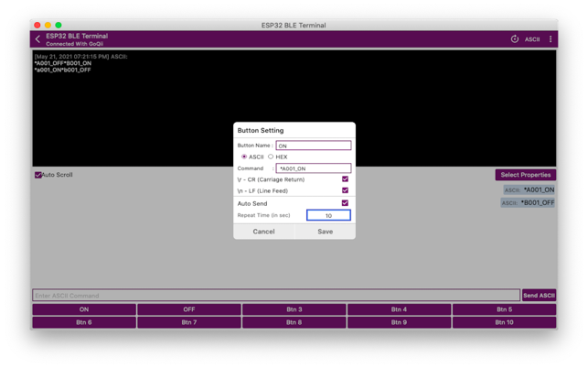Click the Connected With GoQii status text
588x368 pixels.
click(75, 44)
